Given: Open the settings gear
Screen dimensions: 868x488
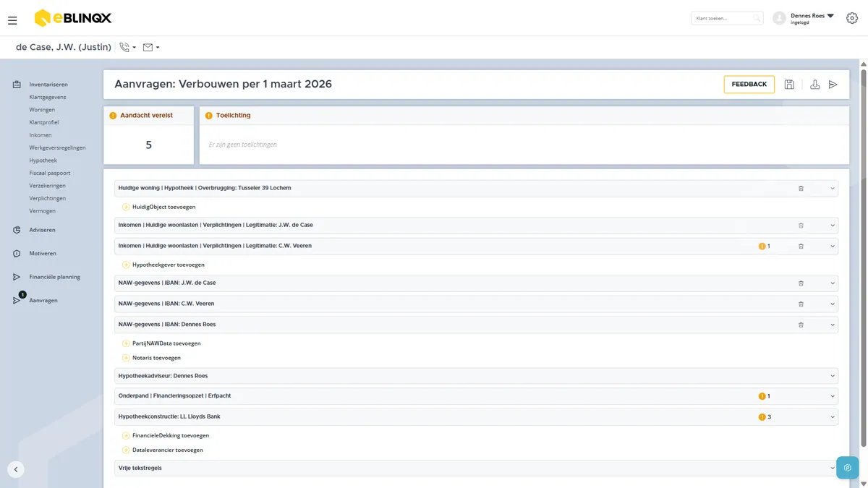Looking at the screenshot, I should click(x=851, y=18).
